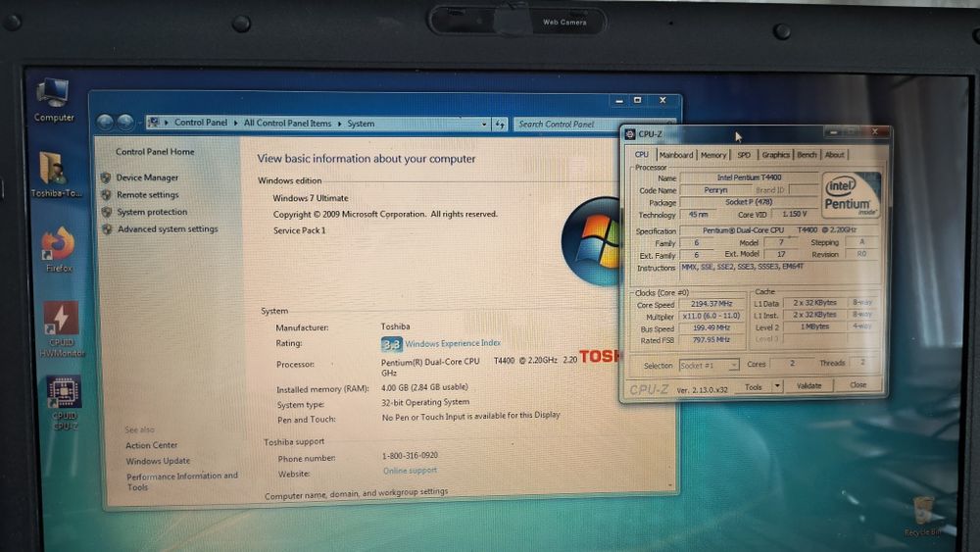Click the Close button at CPU-Z bottom
The image size is (980, 552).
[x=857, y=385]
